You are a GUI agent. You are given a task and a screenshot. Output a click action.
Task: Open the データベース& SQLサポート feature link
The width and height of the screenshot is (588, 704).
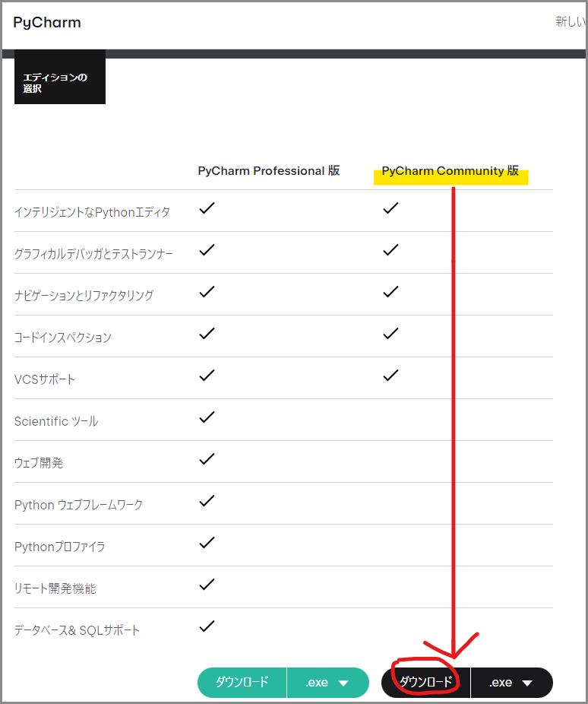(x=77, y=629)
